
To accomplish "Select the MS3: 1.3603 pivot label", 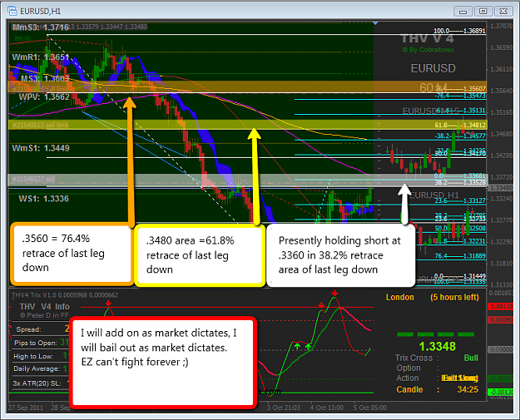I will point(45,78).
